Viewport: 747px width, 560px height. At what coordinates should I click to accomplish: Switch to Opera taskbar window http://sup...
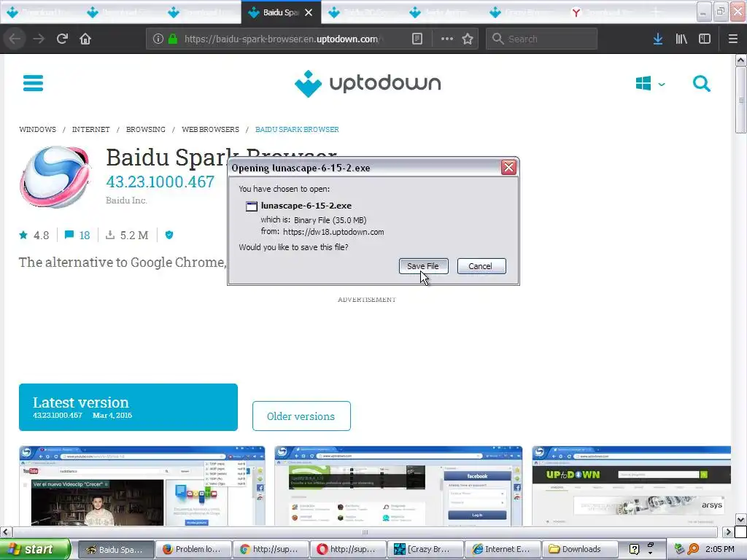pos(348,549)
